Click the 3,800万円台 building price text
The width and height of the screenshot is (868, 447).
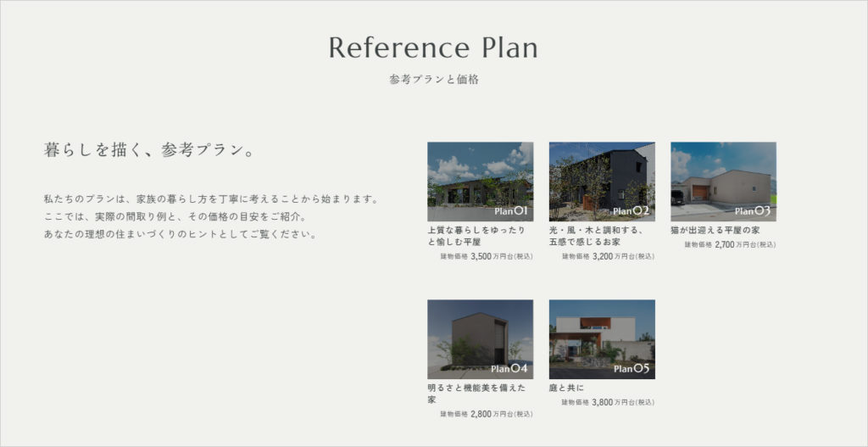coord(608,402)
